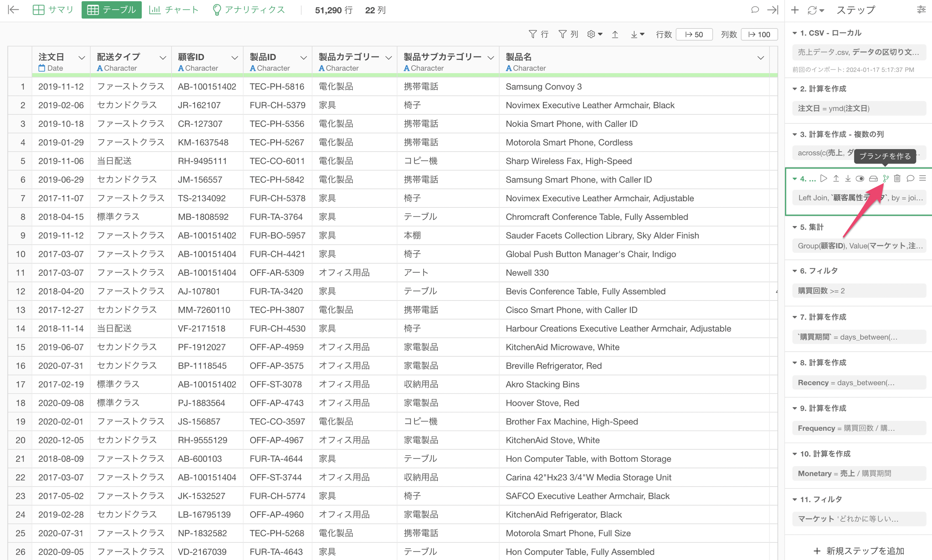Collapse step 2 計算を作成

pyautogui.click(x=795, y=89)
